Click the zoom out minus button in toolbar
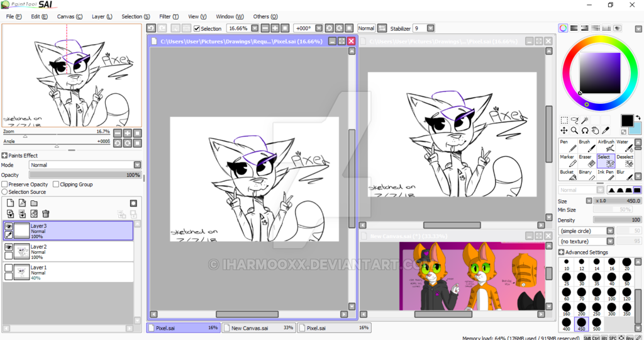Screen dimensions: 644x340 (265, 28)
